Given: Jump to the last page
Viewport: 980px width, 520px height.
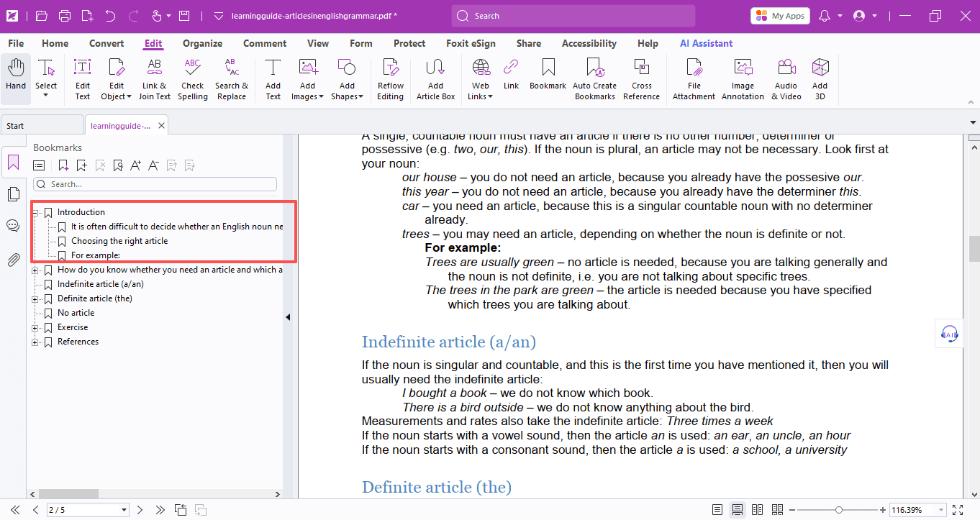Looking at the screenshot, I should click(160, 510).
